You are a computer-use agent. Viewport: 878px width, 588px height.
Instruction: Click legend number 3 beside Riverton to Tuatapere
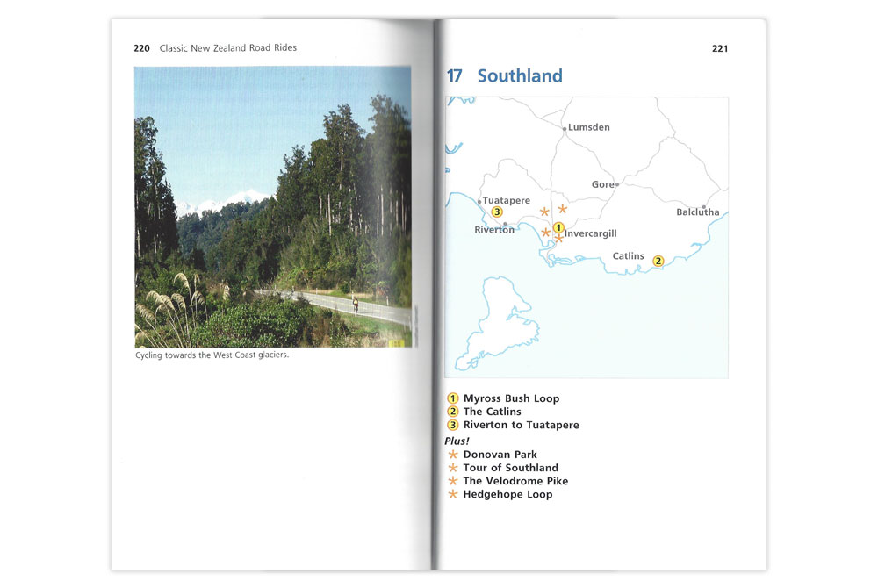[452, 425]
